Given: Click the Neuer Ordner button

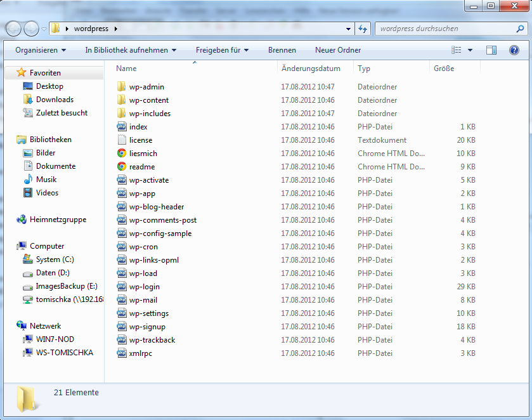Looking at the screenshot, I should tap(338, 50).
